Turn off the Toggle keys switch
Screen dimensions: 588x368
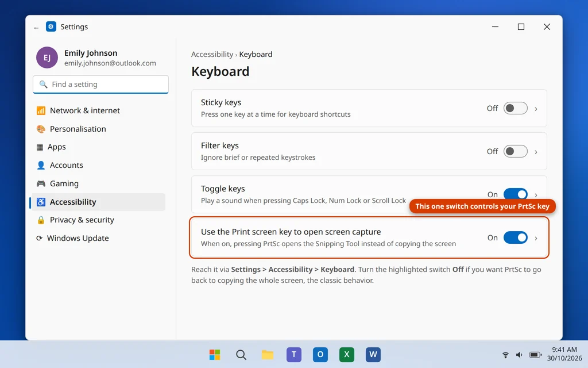coord(515,194)
